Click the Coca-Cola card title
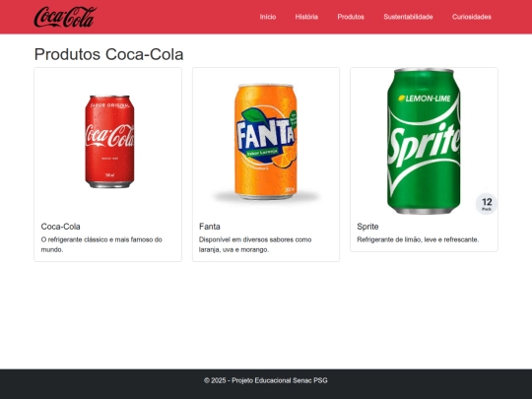The image size is (532, 399). (61, 227)
